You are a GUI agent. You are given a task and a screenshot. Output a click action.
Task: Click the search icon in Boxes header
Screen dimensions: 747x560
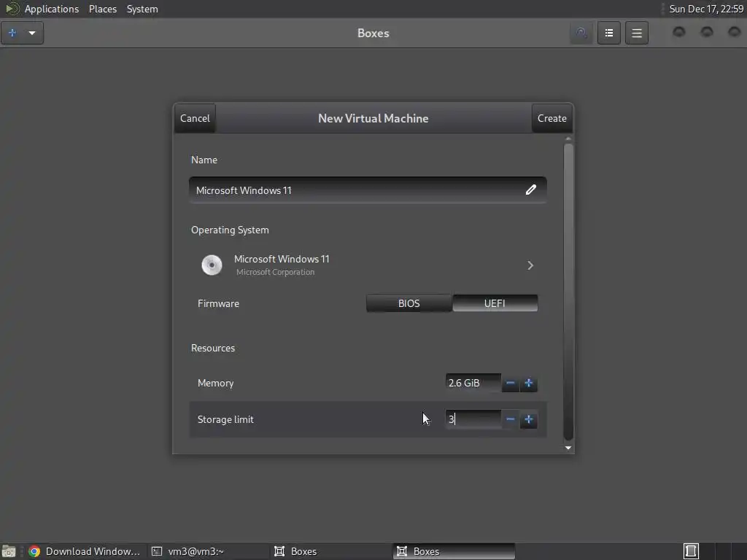point(581,33)
